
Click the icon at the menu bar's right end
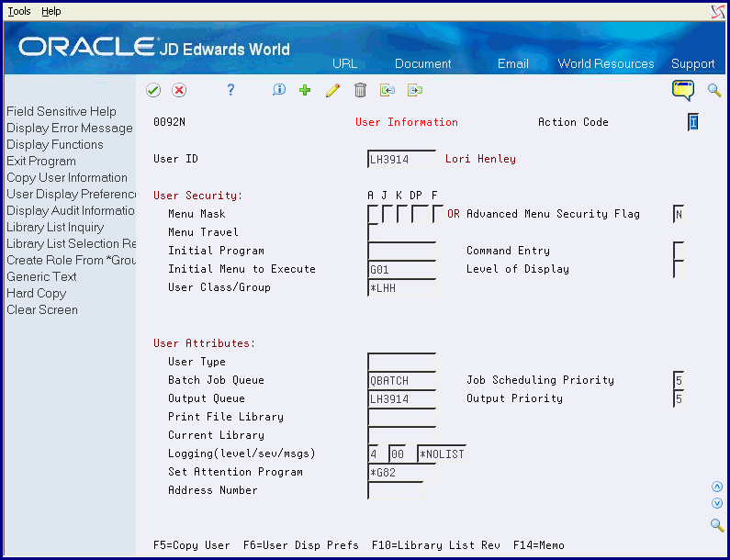[718, 12]
